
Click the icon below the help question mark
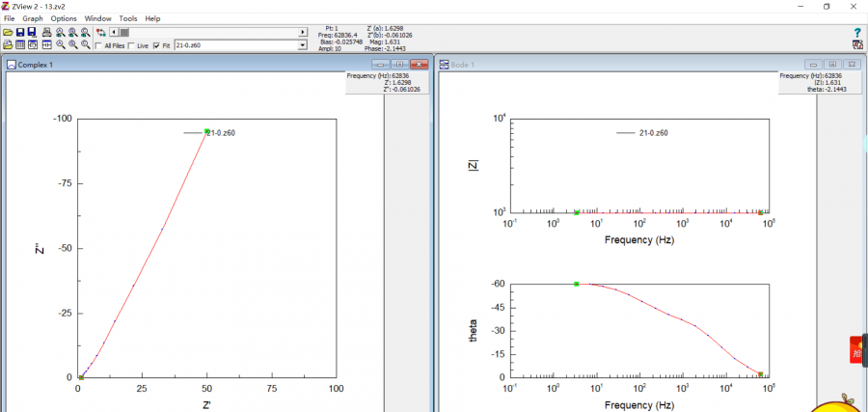pos(857,44)
